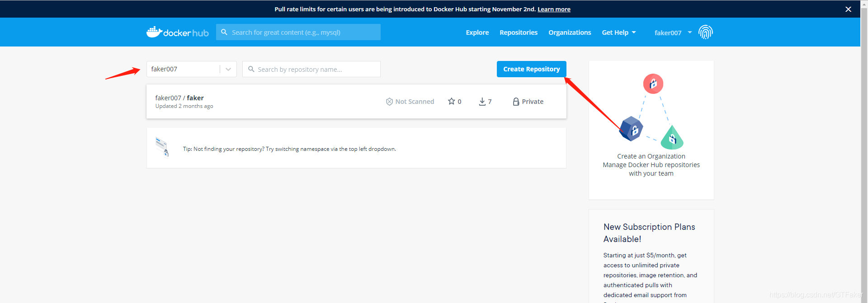
Task: Click the Docker Hub whale logo
Action: [x=177, y=32]
